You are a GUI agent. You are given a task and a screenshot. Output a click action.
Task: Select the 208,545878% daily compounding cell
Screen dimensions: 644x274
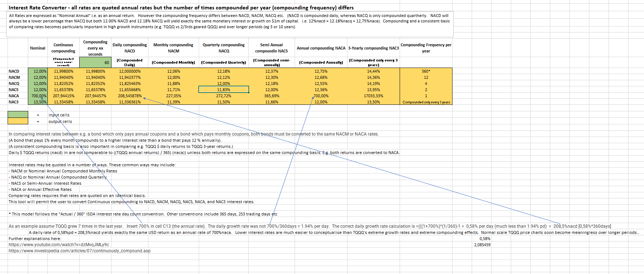point(130,96)
